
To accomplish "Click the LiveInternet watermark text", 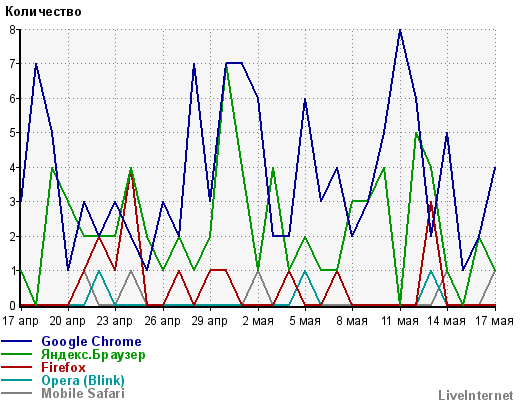I will [476, 395].
